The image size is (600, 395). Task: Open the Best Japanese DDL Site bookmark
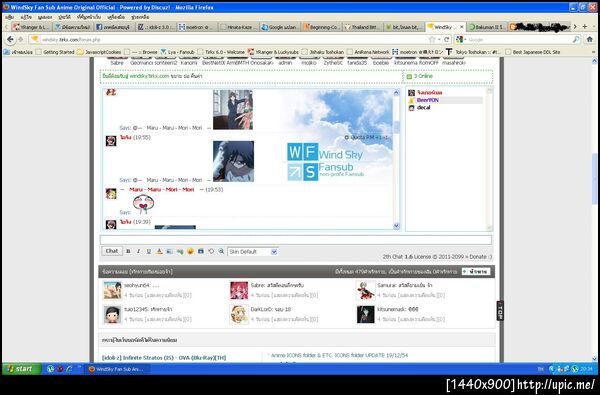(x=533, y=52)
